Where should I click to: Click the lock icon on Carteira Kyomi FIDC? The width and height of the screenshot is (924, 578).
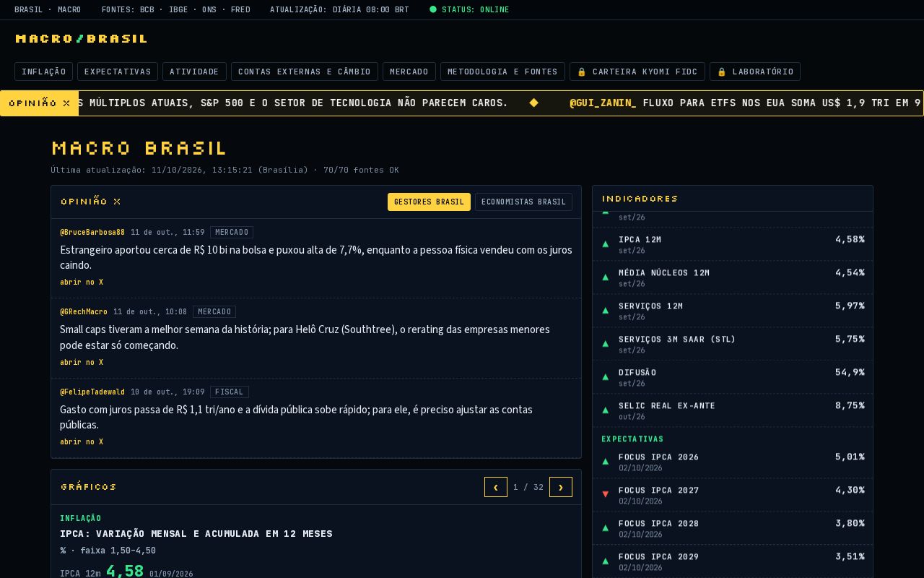[x=581, y=72]
